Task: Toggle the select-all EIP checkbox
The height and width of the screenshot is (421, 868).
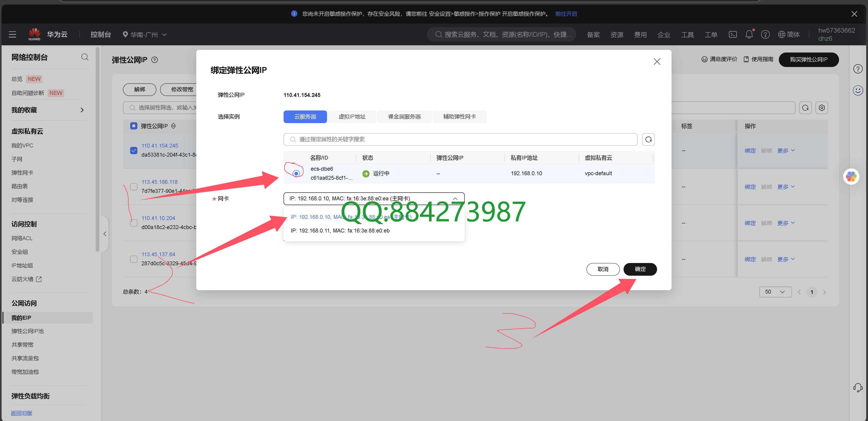Action: pyautogui.click(x=134, y=126)
